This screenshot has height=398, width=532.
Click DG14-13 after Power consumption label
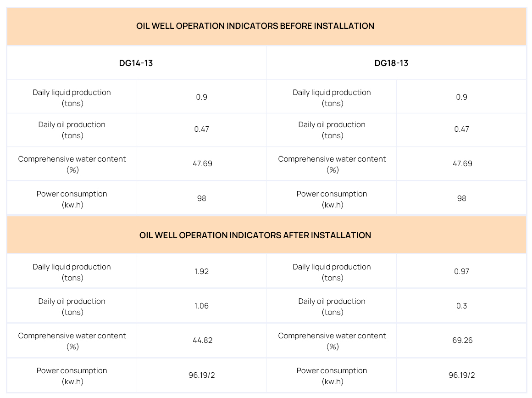[72, 376]
